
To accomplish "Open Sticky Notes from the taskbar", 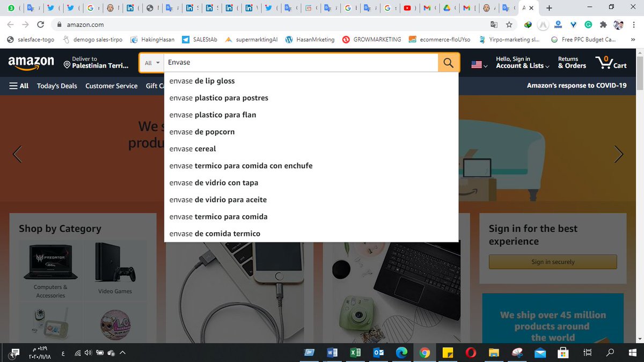I will (448, 352).
